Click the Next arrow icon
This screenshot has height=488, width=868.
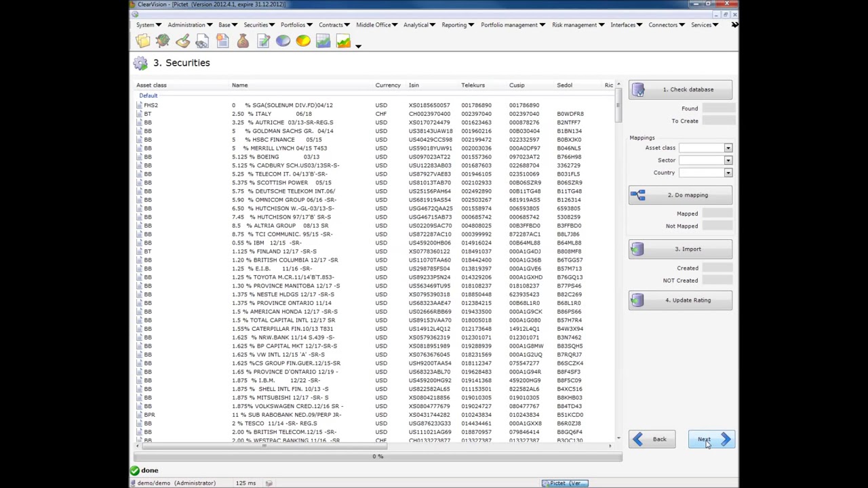click(x=726, y=439)
